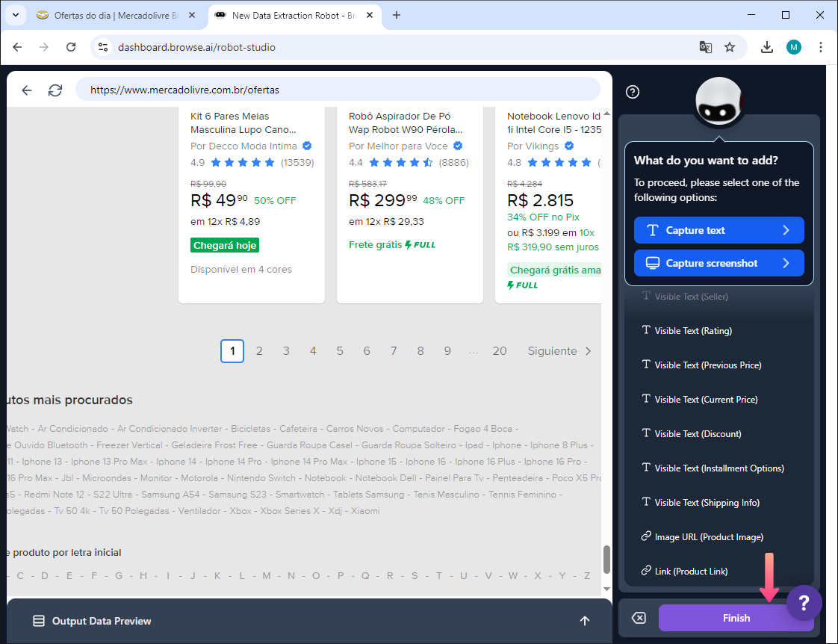Viewport: 838px width, 644px height.
Task: Choose the Capture screenshot option
Action: (x=718, y=263)
